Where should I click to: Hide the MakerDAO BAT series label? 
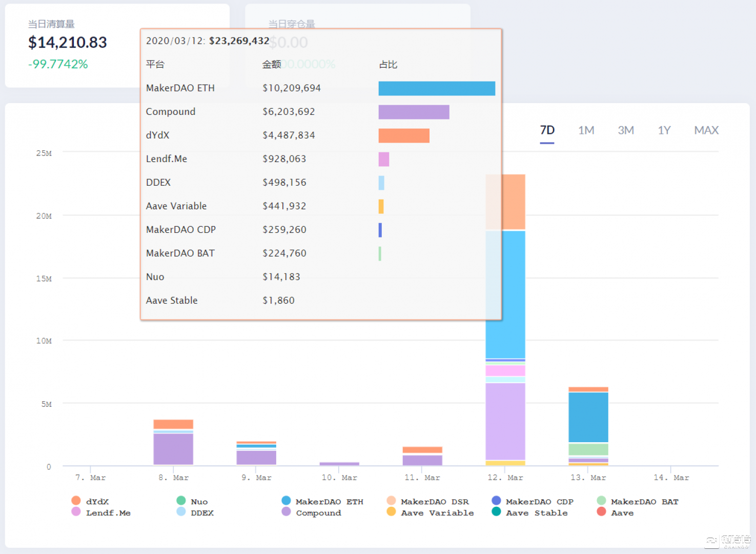click(644, 502)
